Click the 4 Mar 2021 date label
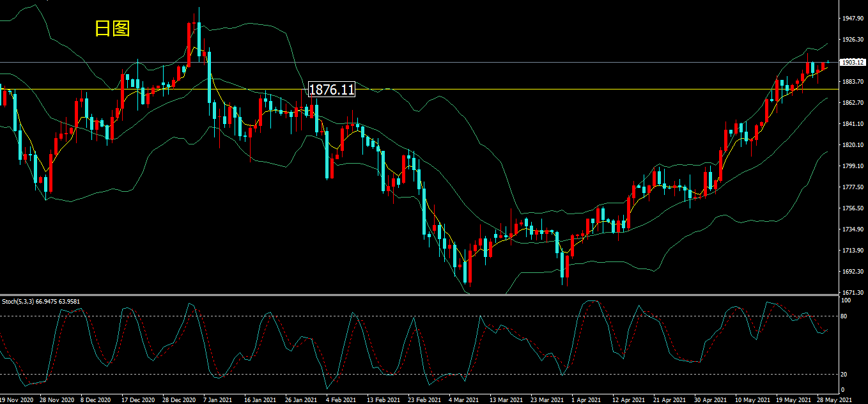Screen dimensions: 868x404 coord(463,400)
